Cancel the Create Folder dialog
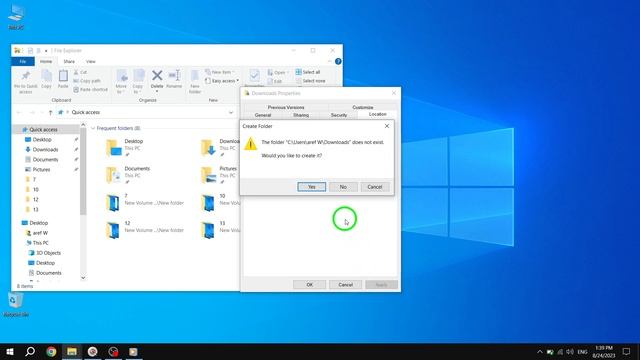Screen dimensions: 640x360 [375, 187]
